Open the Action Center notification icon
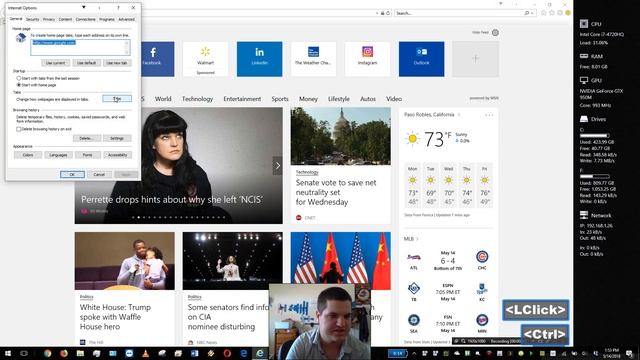Image resolution: width=640 pixels, height=360 pixels. [629, 353]
